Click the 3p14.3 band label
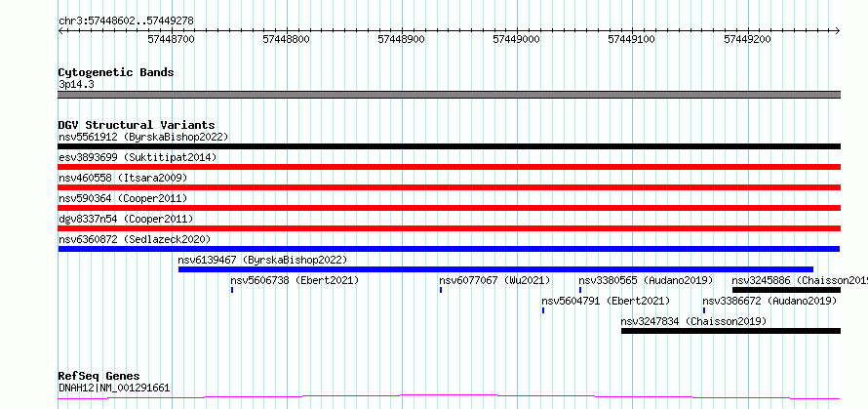The width and height of the screenshot is (868, 409). [76, 85]
